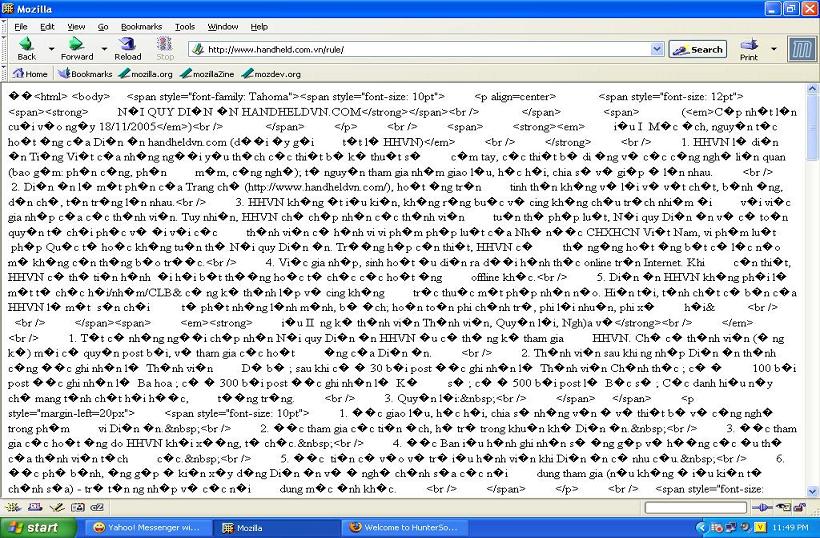Click the Forward navigation button

tap(75, 49)
